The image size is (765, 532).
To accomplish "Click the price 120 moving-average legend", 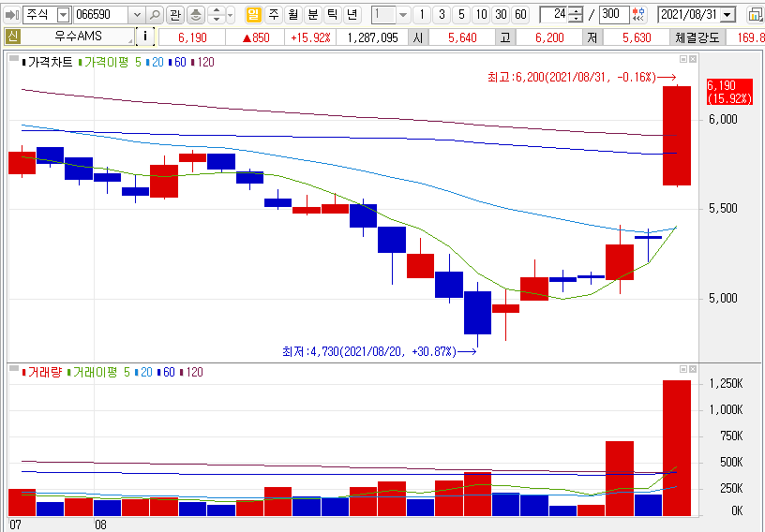I will pos(202,62).
